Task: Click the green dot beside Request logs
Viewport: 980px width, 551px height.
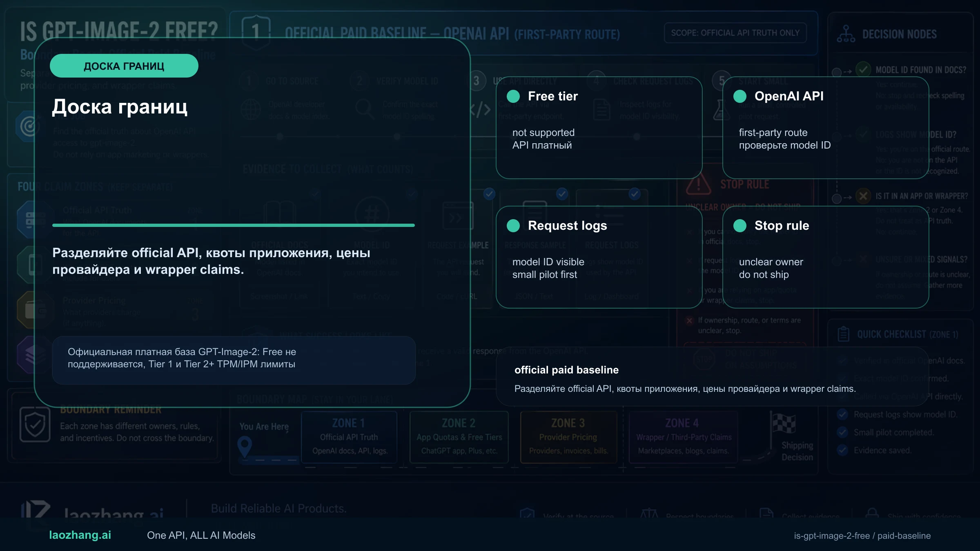Action: [x=513, y=226]
